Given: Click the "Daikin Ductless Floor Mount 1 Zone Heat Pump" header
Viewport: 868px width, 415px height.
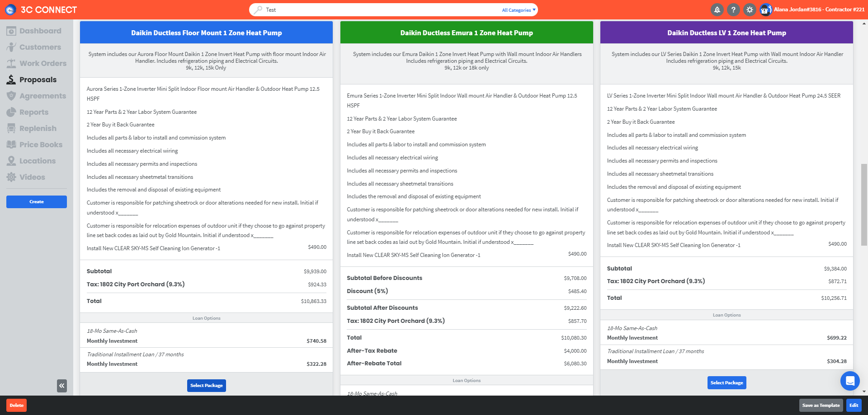Looking at the screenshot, I should 207,33.
